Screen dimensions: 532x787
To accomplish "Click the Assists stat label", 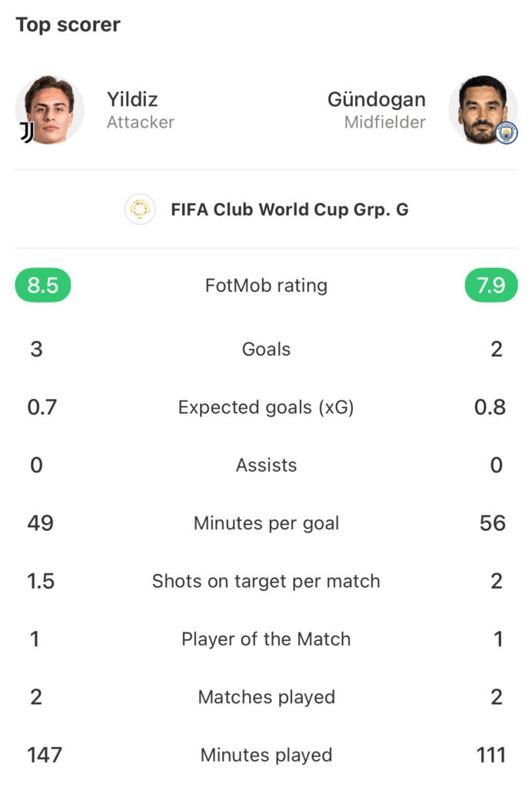I will (x=266, y=465).
